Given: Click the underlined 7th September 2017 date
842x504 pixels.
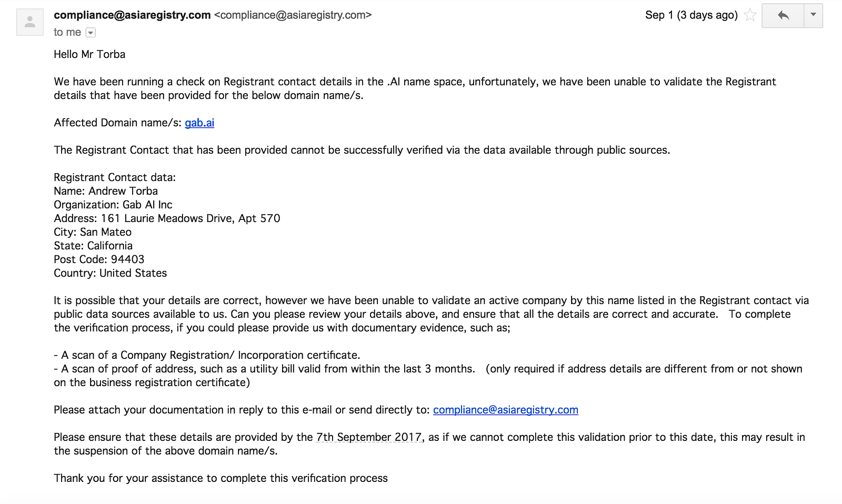Looking at the screenshot, I should click(x=369, y=437).
